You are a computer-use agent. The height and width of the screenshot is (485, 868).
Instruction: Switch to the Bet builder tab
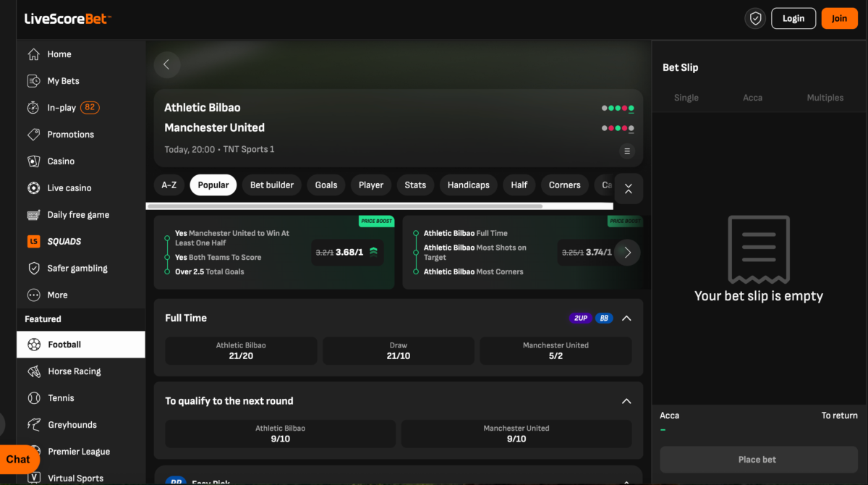point(272,185)
